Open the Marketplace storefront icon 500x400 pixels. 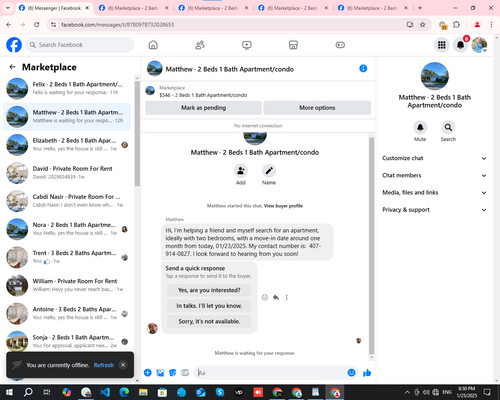[293, 45]
